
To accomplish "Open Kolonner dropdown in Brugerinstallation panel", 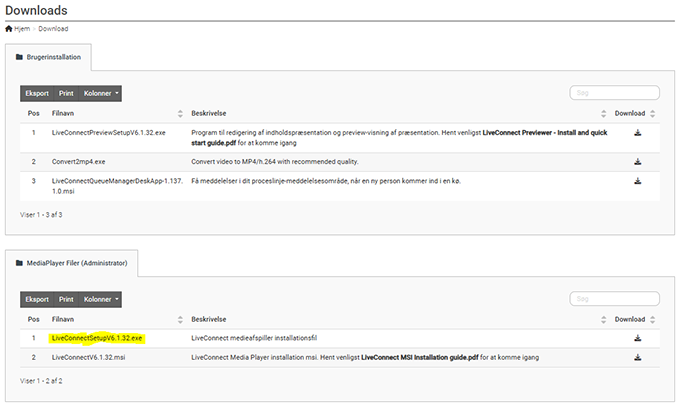I will point(101,93).
